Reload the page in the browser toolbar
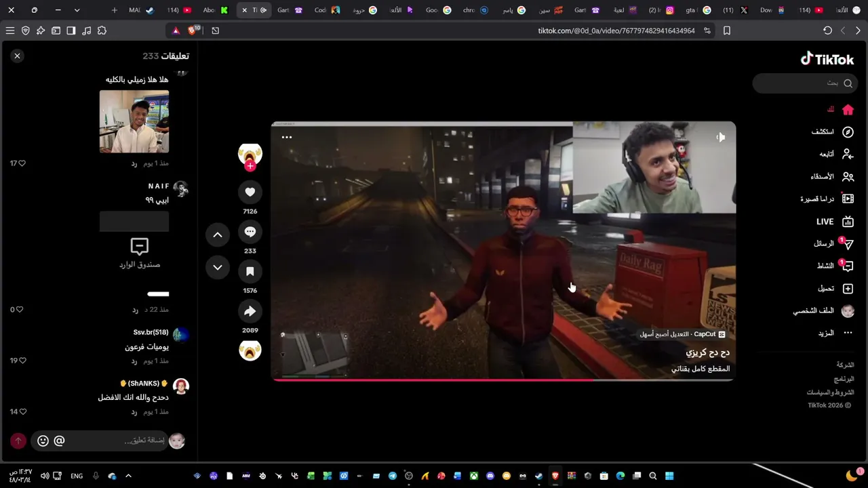Viewport: 868px width, 488px height. (x=827, y=30)
